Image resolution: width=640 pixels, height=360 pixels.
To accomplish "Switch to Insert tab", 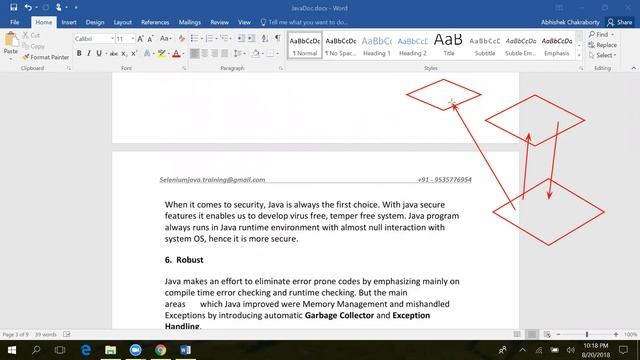I will pos(69,22).
